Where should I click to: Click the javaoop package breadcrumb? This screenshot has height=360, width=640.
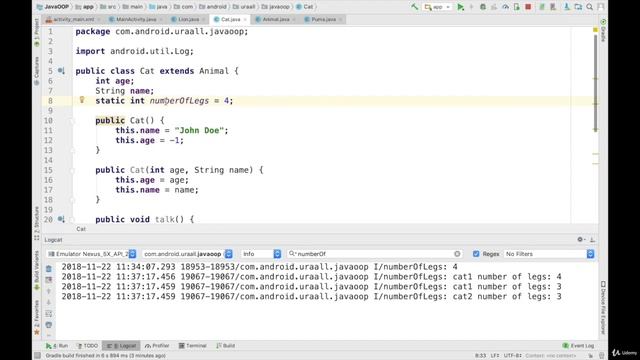(276, 7)
